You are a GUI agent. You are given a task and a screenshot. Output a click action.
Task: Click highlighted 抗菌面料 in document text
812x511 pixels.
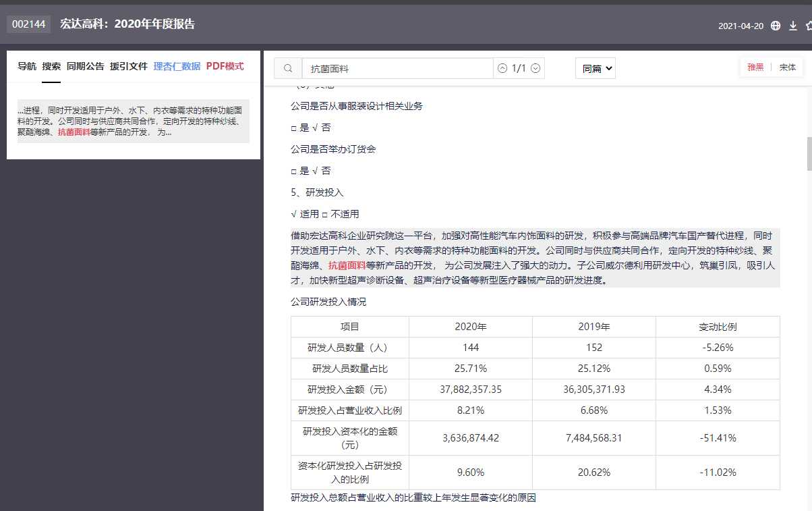coord(347,265)
